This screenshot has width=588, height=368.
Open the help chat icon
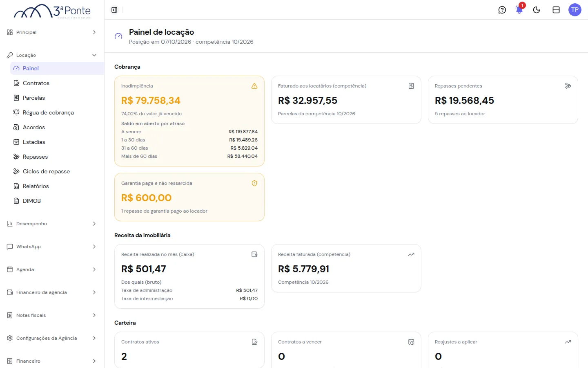pos(502,10)
